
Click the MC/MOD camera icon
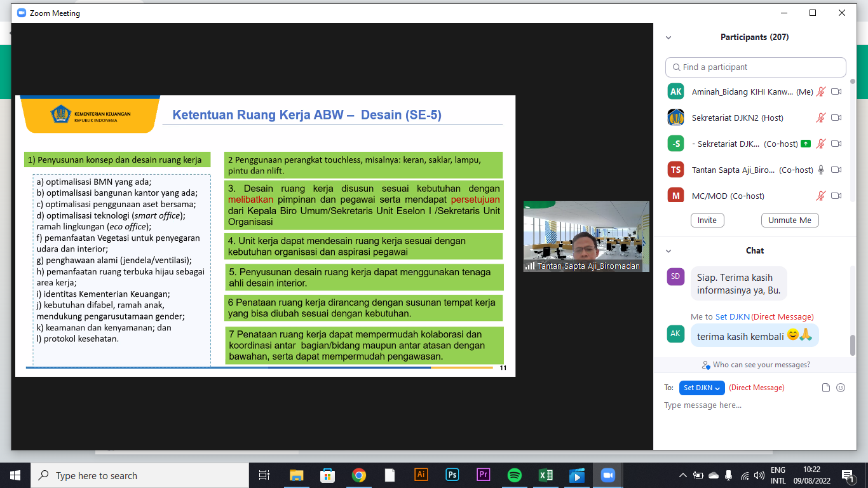836,196
